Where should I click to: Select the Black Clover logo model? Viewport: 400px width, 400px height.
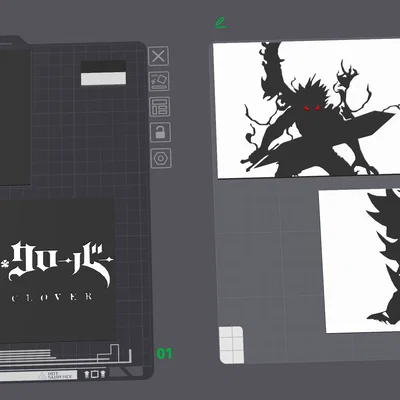[x=57, y=271]
